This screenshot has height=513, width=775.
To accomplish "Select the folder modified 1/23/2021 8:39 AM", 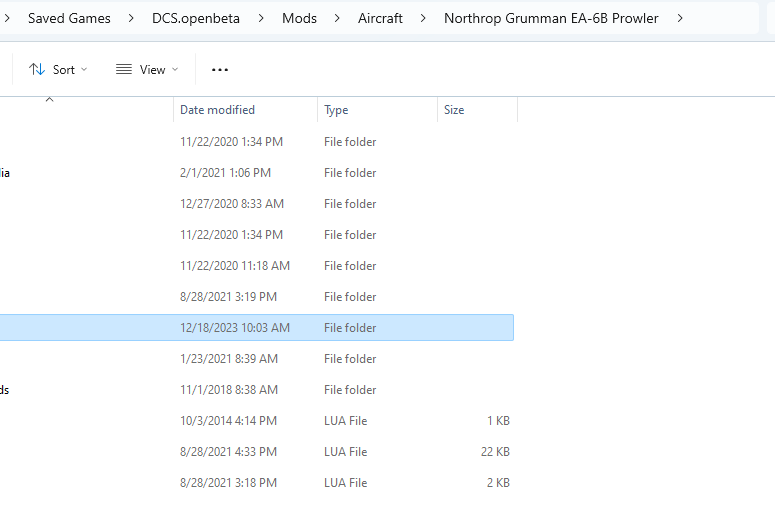I will 257,359.
